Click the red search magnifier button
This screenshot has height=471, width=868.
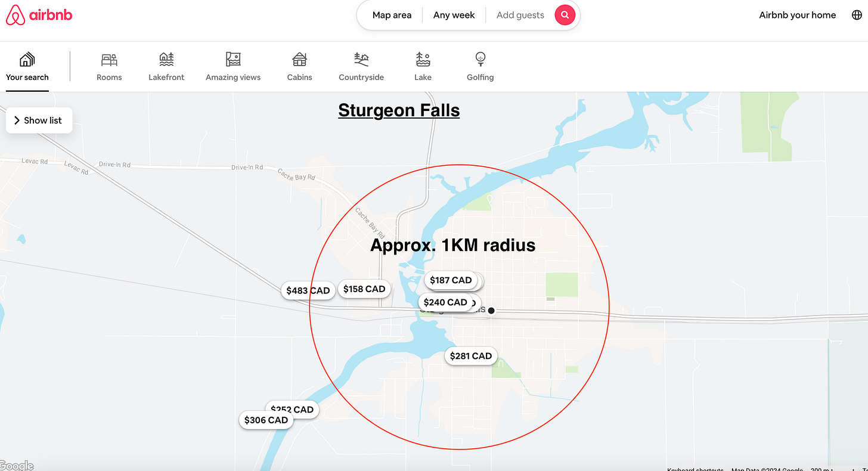click(565, 15)
